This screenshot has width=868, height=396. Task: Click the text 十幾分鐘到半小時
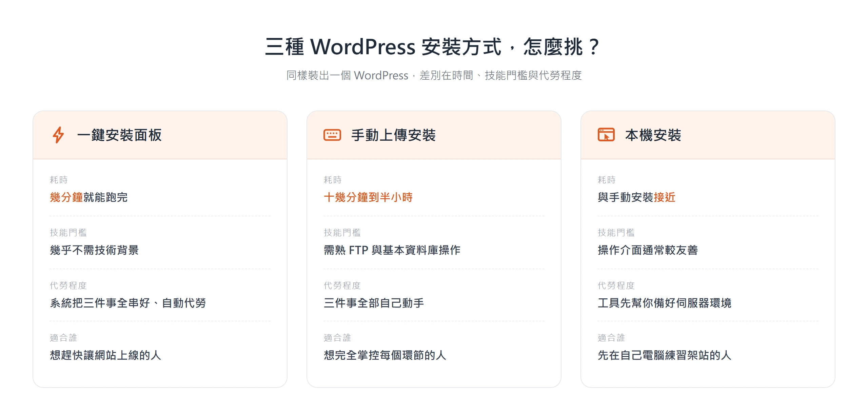tap(368, 197)
